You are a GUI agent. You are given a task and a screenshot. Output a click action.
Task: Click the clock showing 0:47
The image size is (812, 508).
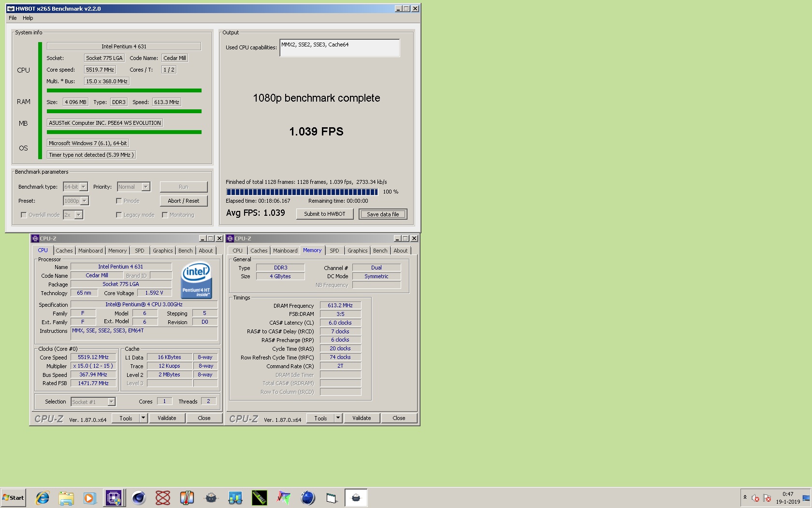click(x=788, y=494)
